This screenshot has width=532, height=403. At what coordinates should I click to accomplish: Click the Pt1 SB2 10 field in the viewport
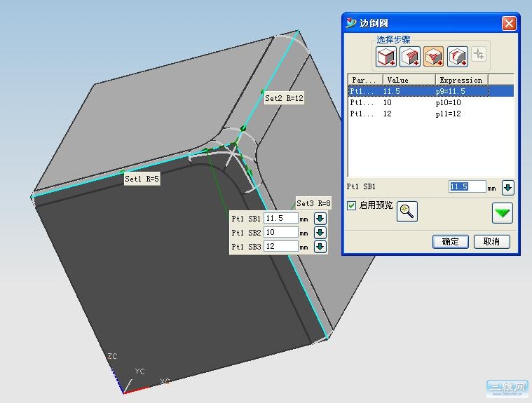(281, 233)
